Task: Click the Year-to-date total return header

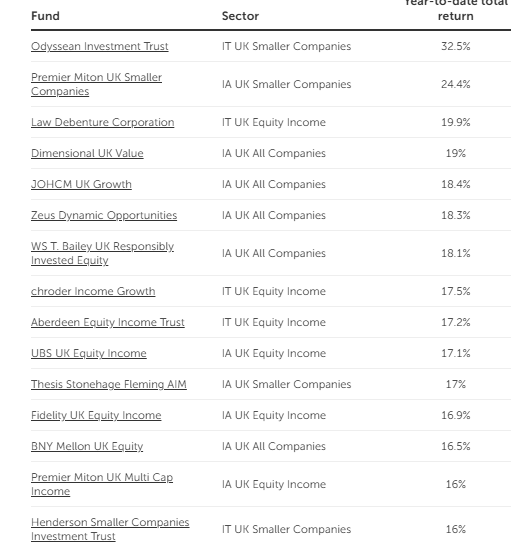Action: pyautogui.click(x=456, y=10)
